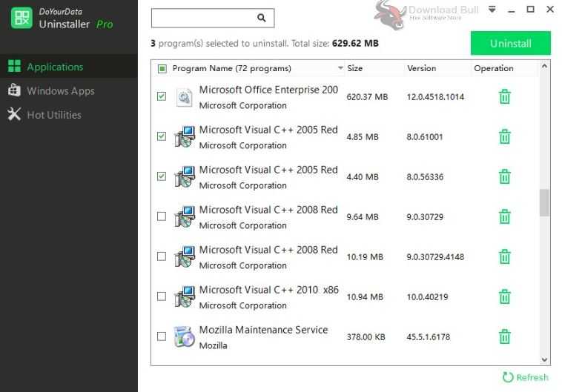Screen dimensions: 562x392
Task: Click trash icon for version 8.0.56336
Action: tap(505, 176)
